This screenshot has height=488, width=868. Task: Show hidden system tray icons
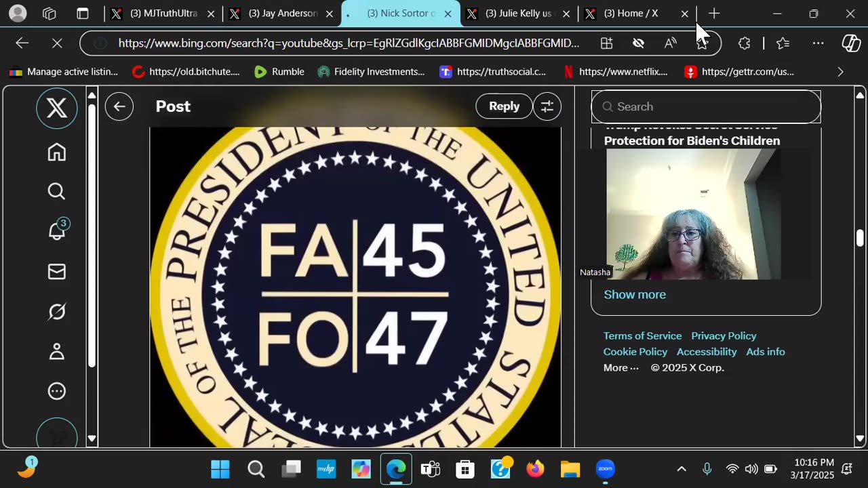click(x=682, y=469)
